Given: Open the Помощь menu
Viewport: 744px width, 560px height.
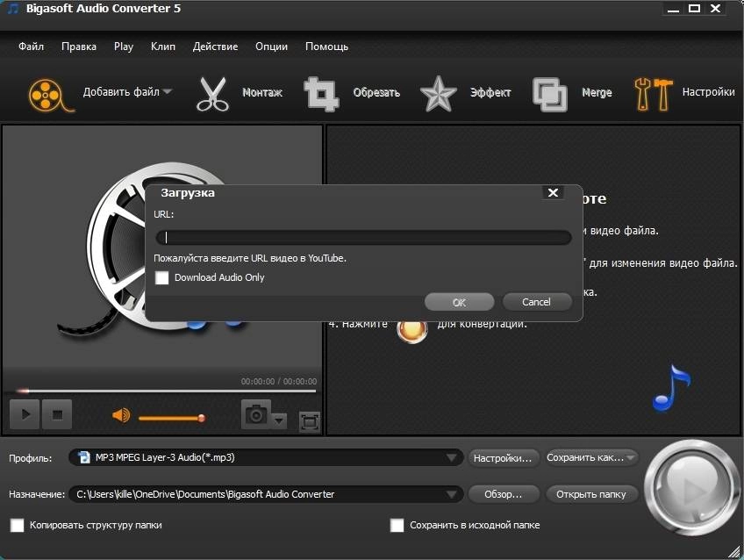Looking at the screenshot, I should (326, 47).
